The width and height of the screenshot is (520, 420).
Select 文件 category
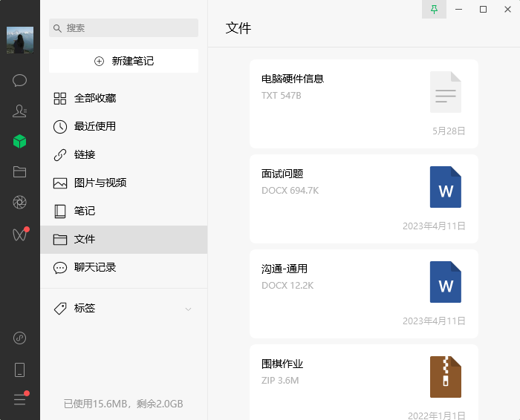pyautogui.click(x=124, y=240)
